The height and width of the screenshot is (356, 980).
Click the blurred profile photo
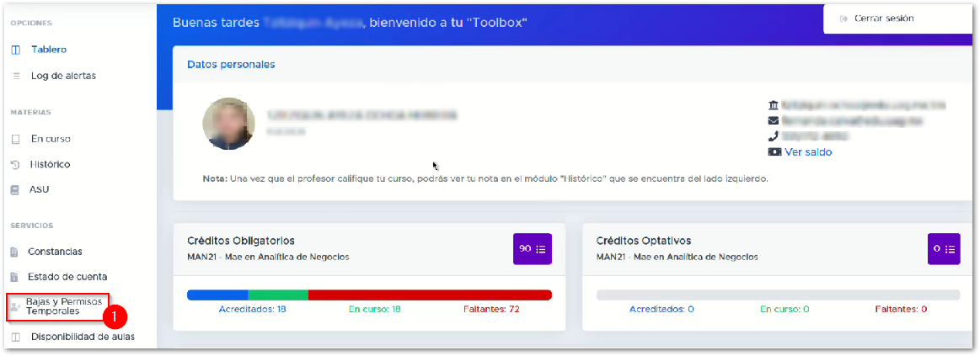(x=228, y=124)
